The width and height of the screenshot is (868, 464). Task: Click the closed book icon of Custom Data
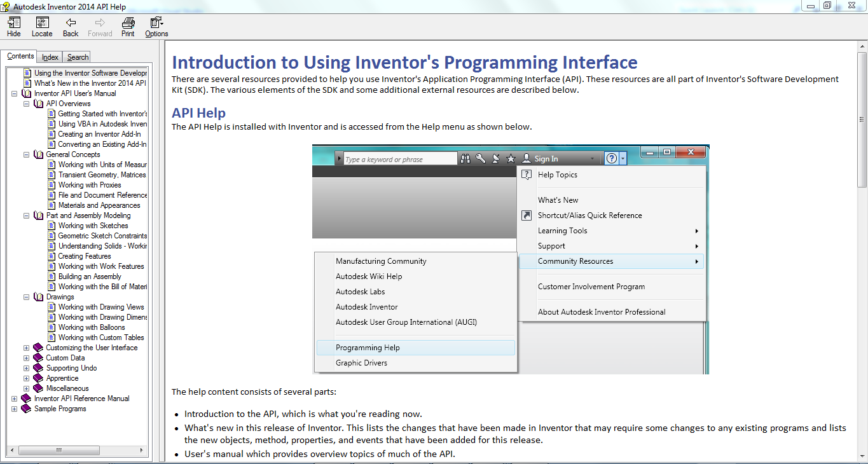(39, 358)
